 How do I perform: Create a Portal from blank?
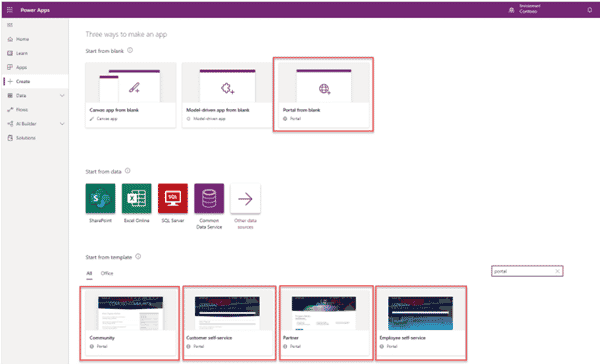323,95
